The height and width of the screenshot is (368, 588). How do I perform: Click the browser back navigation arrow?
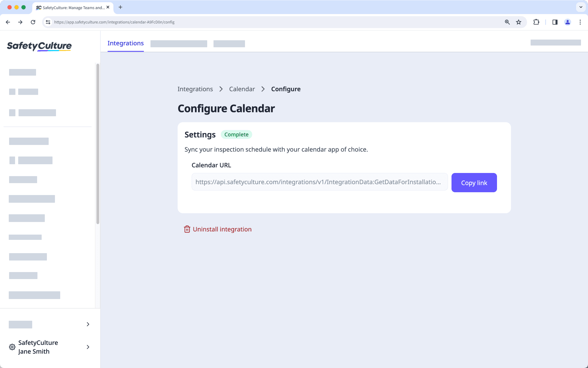(x=8, y=22)
